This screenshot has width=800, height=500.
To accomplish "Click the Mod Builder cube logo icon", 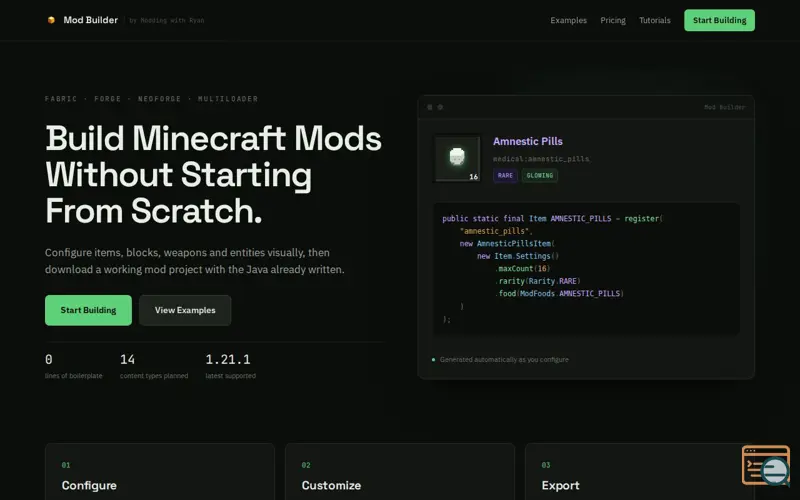I will pyautogui.click(x=51, y=20).
